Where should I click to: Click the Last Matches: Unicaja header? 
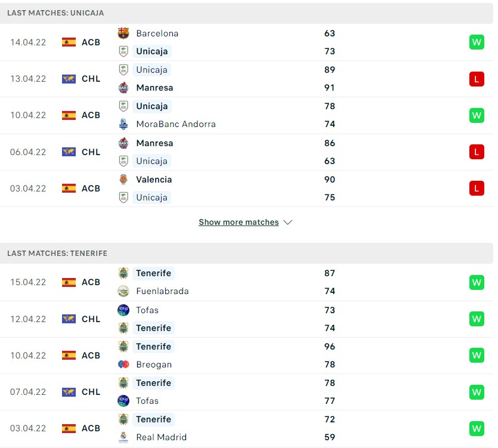click(55, 13)
